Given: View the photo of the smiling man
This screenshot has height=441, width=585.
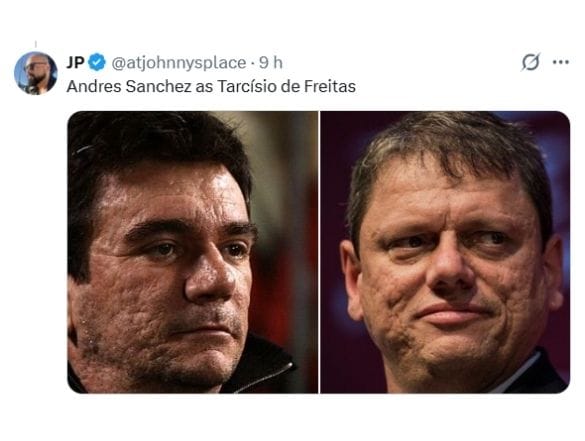Looking at the screenshot, I should 445,252.
